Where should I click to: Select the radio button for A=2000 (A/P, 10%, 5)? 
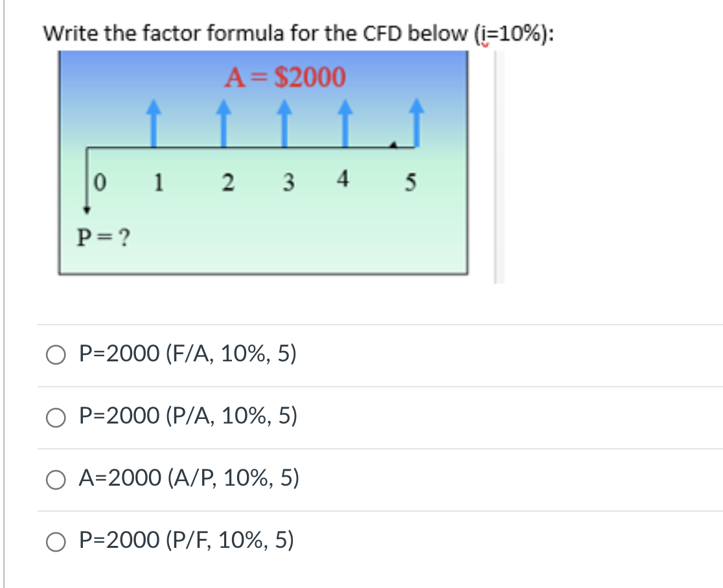tap(57, 479)
